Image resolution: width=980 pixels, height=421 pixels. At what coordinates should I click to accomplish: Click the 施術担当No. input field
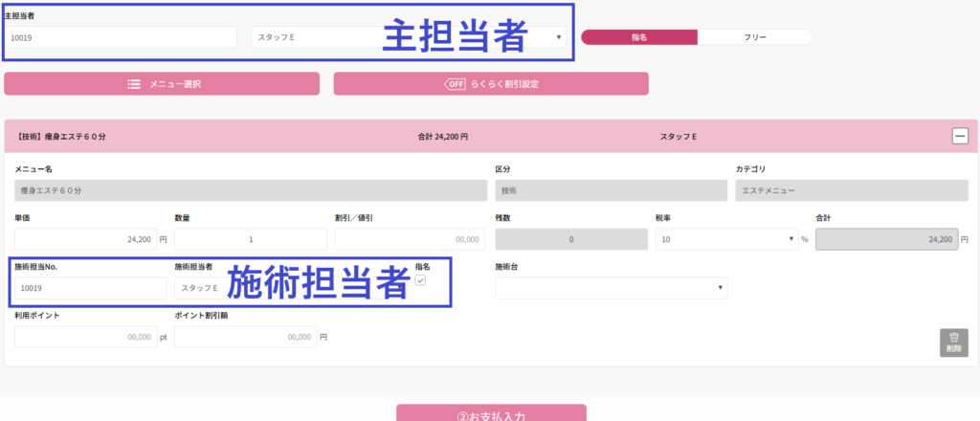point(90,288)
